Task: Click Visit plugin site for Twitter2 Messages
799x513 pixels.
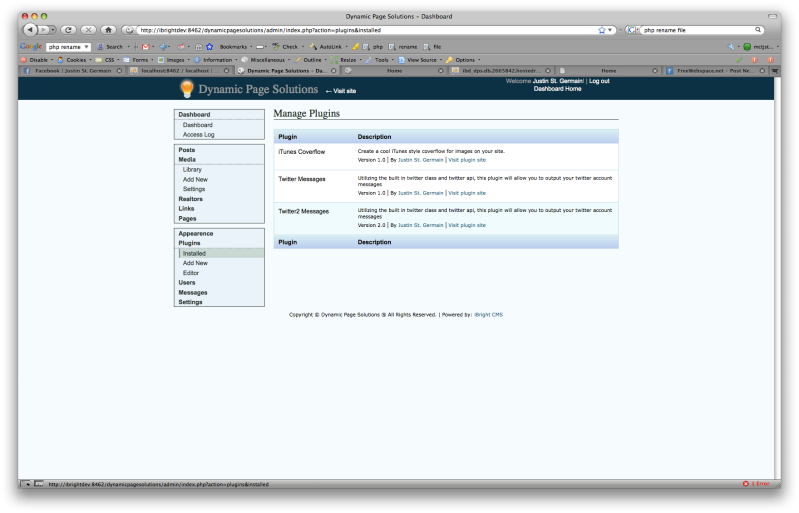Action: [x=467, y=225]
